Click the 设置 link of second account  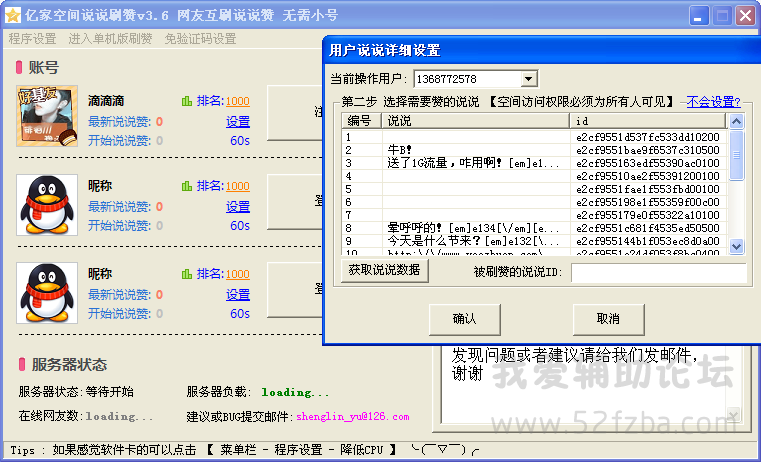point(238,207)
